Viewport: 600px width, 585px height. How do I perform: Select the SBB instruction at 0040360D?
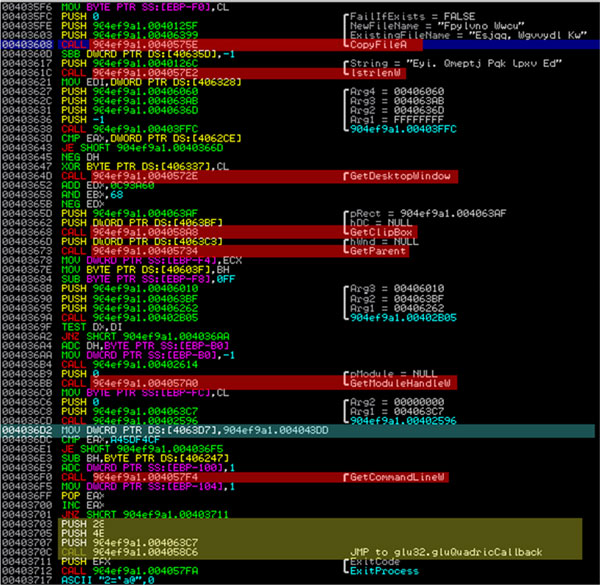click(148, 54)
